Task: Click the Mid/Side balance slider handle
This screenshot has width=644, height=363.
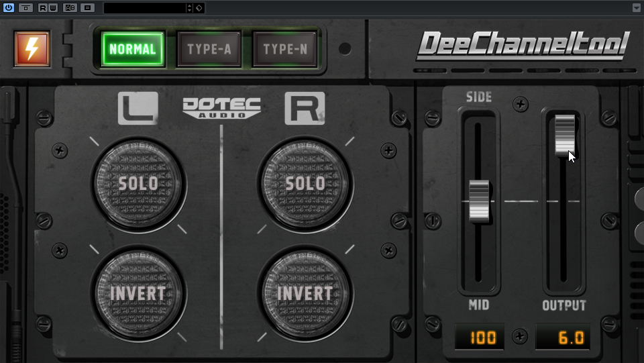Action: [x=479, y=201]
